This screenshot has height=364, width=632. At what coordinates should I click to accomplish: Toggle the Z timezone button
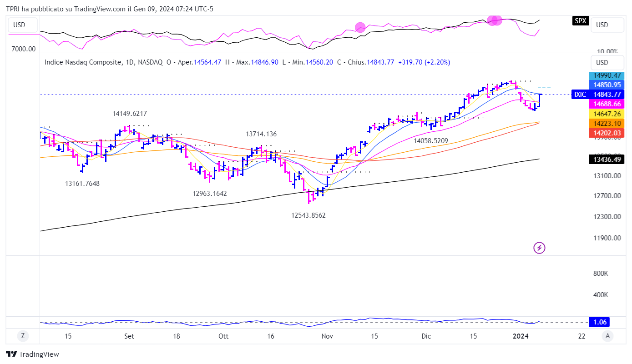pyautogui.click(x=23, y=336)
